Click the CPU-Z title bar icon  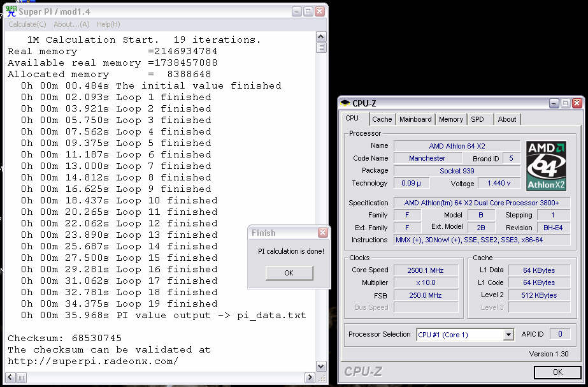(x=345, y=103)
